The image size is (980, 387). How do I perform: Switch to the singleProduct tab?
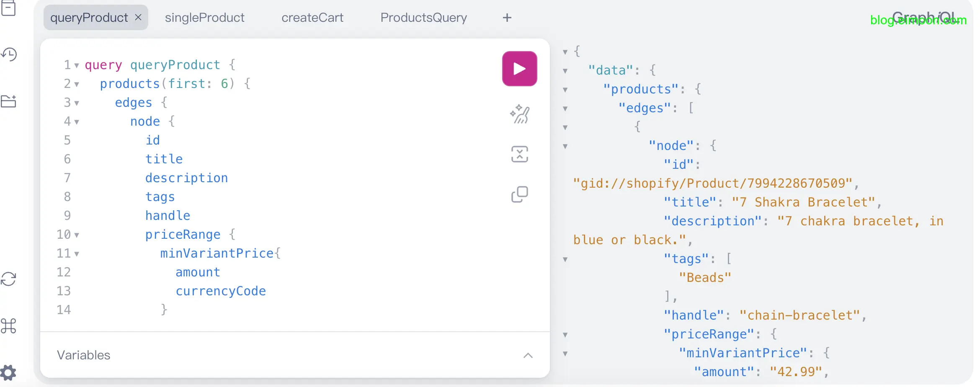coord(204,18)
